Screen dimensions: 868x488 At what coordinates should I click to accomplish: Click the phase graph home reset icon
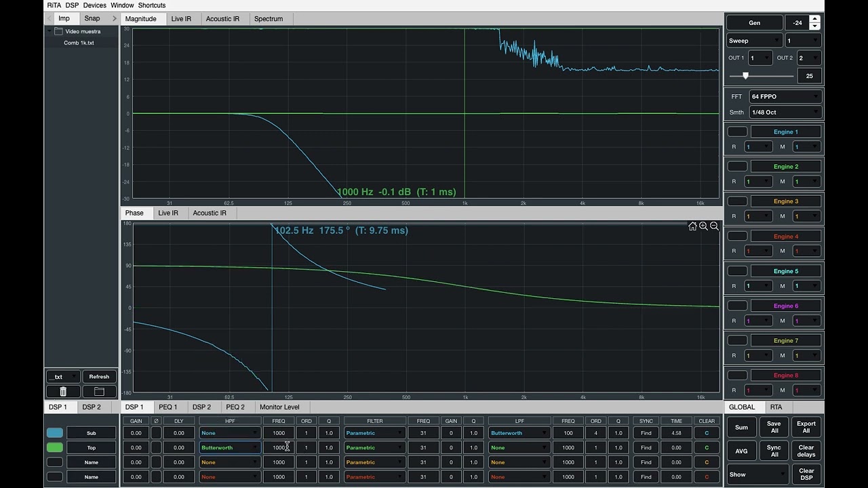[692, 226]
